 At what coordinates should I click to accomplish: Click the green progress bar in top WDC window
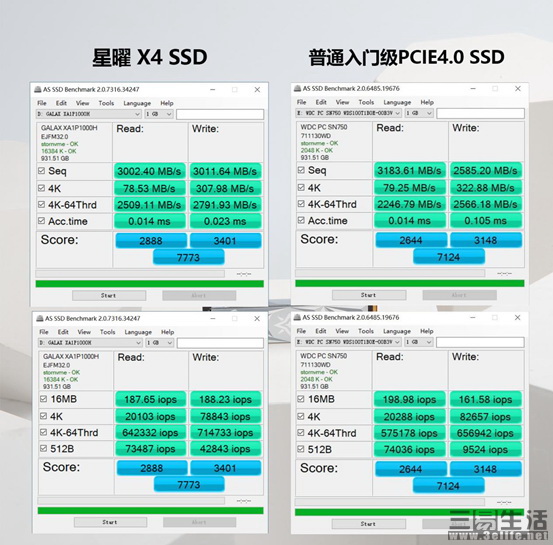tap(410, 283)
